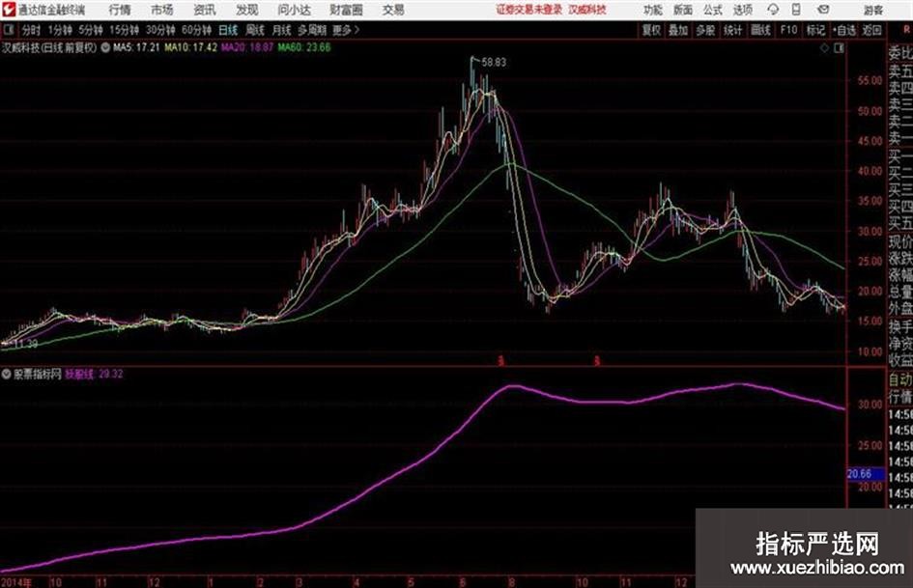Click the 多股 toolbar button
This screenshot has height=588, width=913.
705,30
